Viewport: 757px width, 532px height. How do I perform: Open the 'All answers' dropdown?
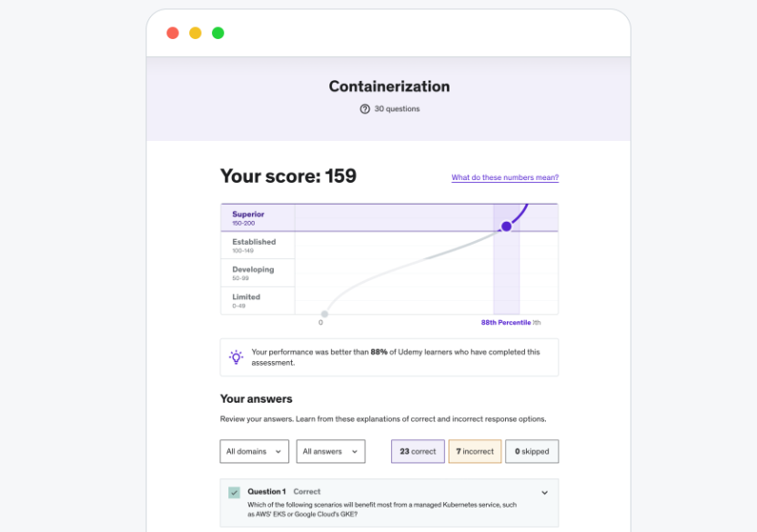click(x=330, y=451)
